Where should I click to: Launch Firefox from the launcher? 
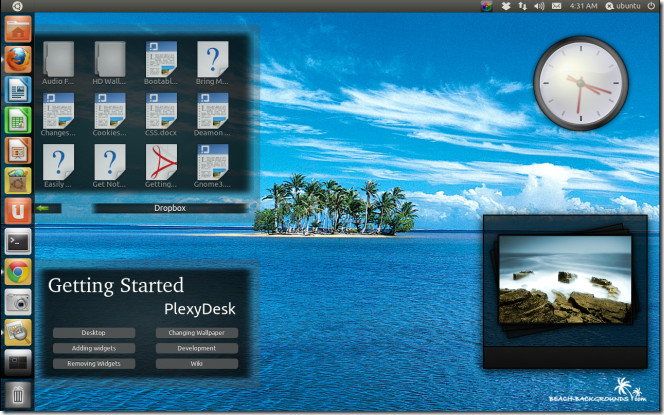tap(18, 59)
